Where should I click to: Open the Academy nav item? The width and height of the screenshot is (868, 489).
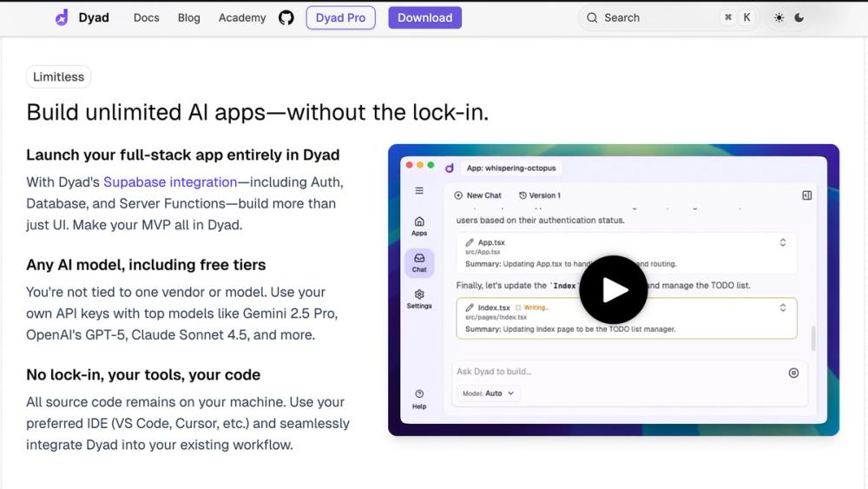242,17
